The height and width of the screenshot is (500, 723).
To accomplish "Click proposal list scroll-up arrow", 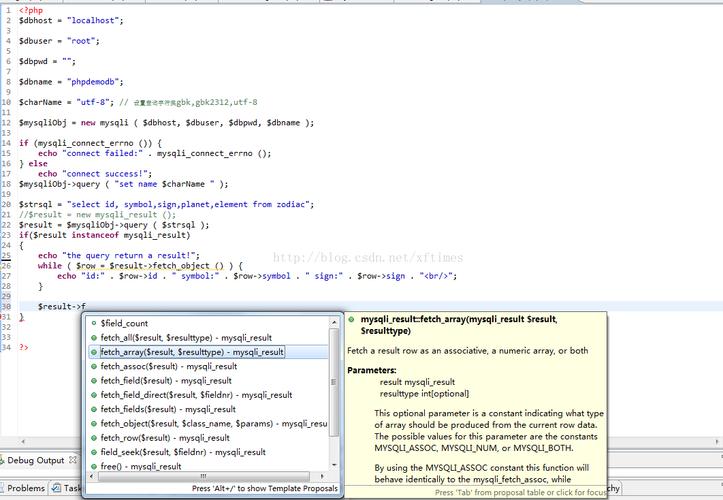I will point(334,322).
